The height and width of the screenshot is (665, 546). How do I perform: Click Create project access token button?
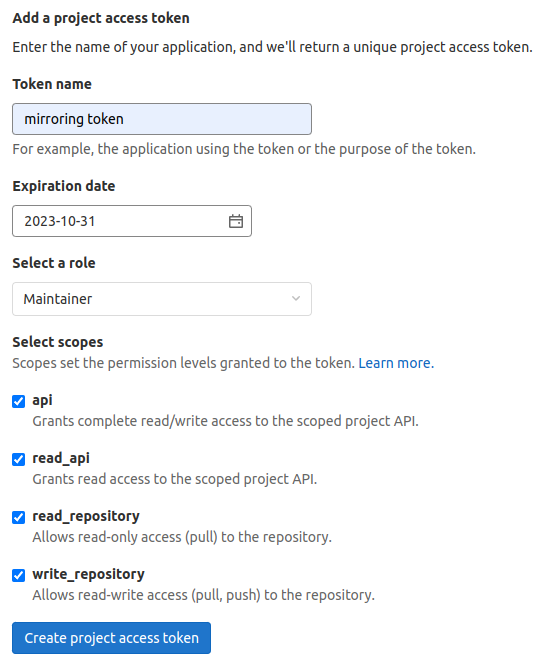(x=112, y=638)
